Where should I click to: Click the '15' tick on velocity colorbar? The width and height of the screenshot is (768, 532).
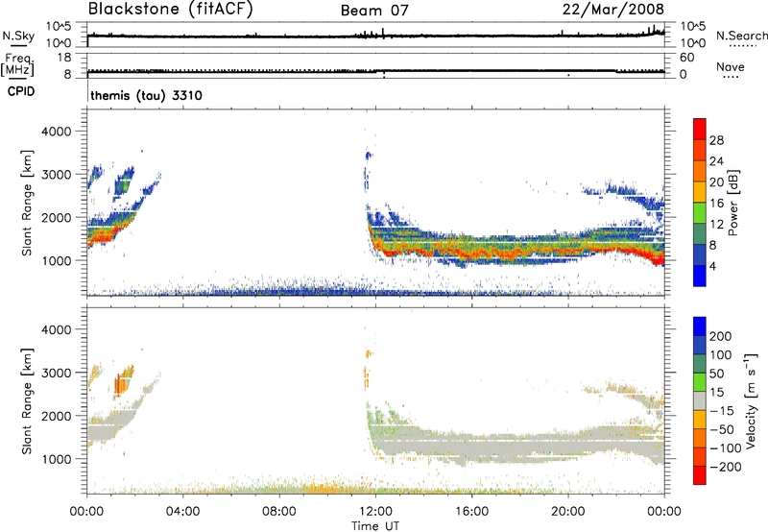point(717,392)
